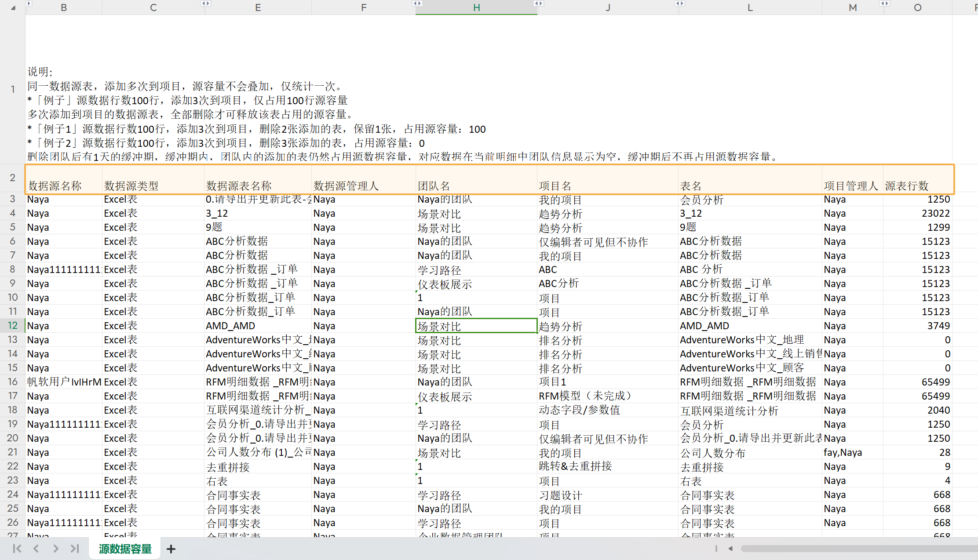Add a new sheet with the plus icon
Viewport: 978px width, 560px height.
tap(171, 549)
